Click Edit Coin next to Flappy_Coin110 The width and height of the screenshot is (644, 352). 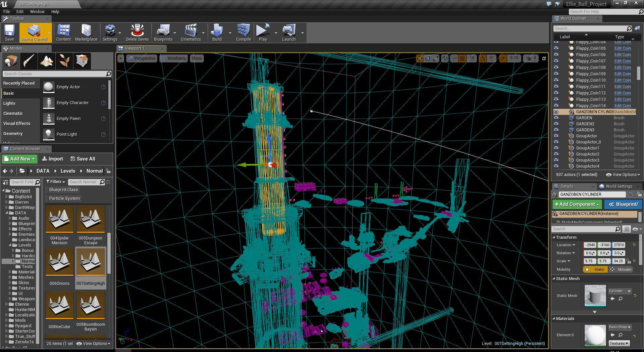point(622,80)
